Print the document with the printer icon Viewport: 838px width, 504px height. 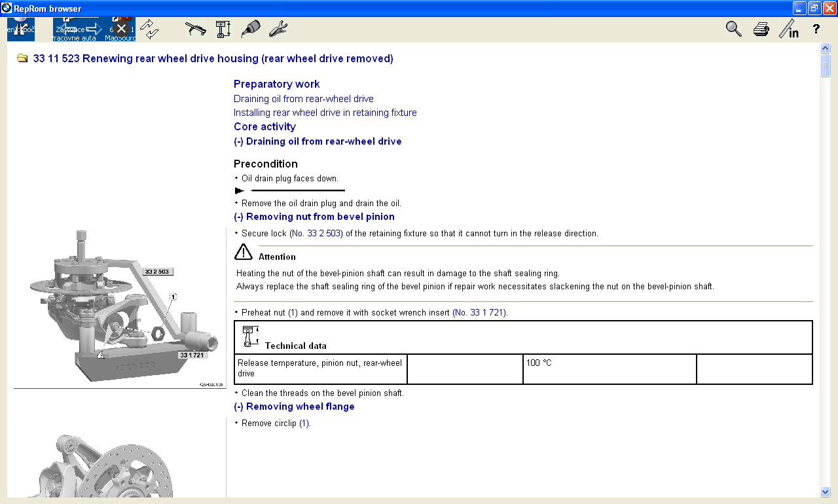click(761, 29)
